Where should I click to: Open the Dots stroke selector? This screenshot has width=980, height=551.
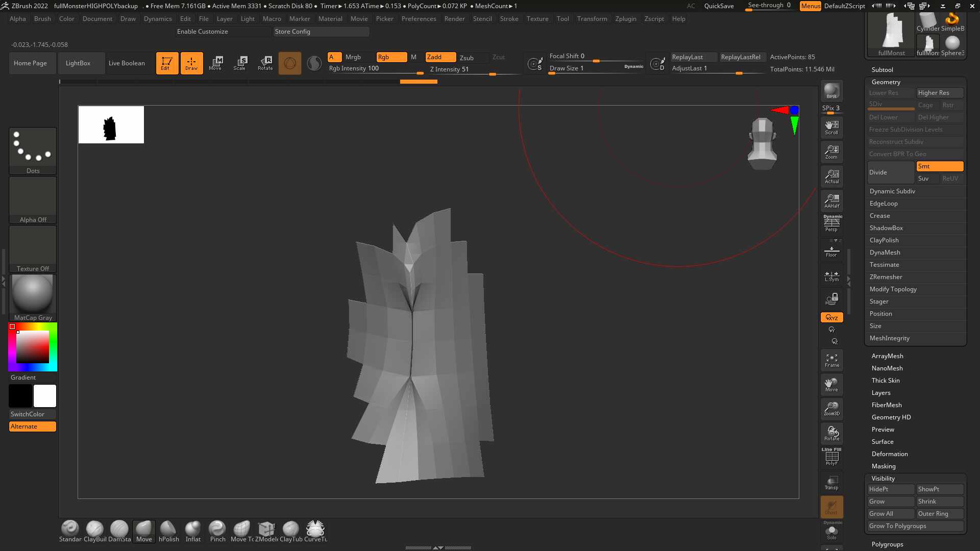(x=33, y=151)
